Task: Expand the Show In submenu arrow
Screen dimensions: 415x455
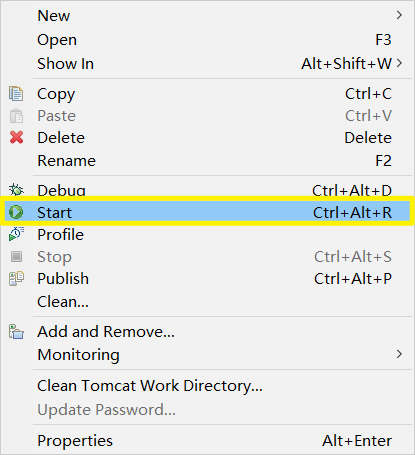Action: pyautogui.click(x=399, y=63)
